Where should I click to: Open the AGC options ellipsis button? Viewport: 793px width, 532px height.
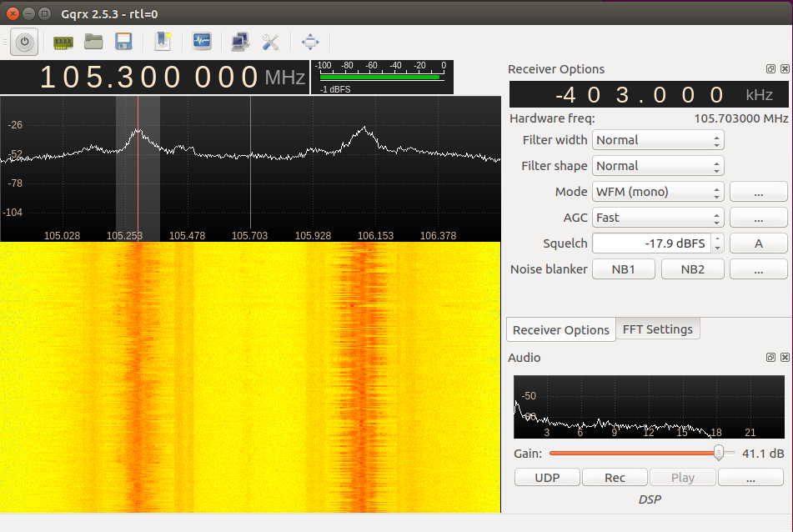pyautogui.click(x=758, y=218)
